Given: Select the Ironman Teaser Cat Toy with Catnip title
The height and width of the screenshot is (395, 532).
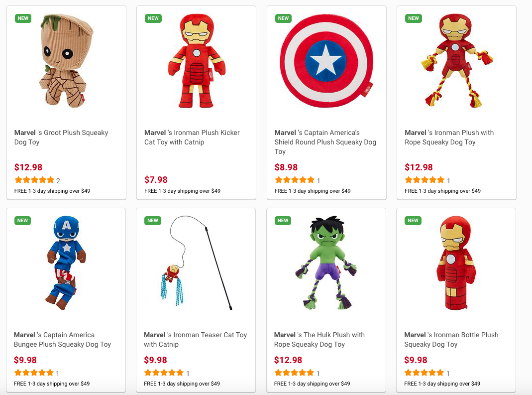Looking at the screenshot, I should pos(195,340).
